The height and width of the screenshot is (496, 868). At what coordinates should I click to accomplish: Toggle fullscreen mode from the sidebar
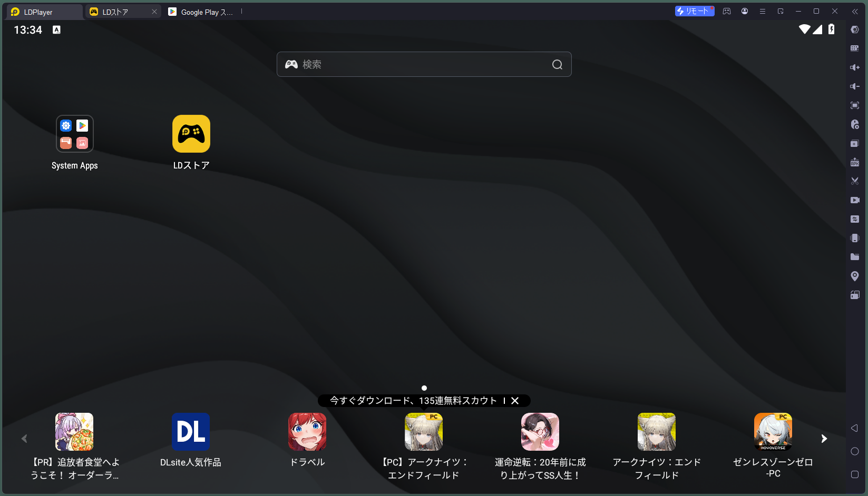point(855,105)
